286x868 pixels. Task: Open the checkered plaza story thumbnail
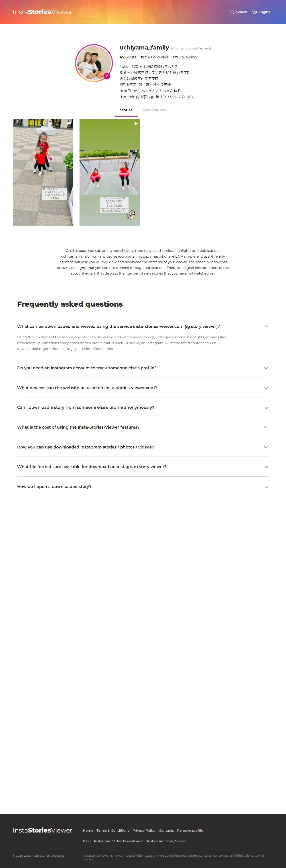tap(43, 173)
